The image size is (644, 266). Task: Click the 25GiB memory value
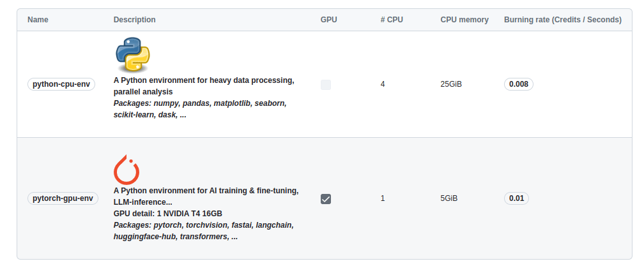point(451,84)
